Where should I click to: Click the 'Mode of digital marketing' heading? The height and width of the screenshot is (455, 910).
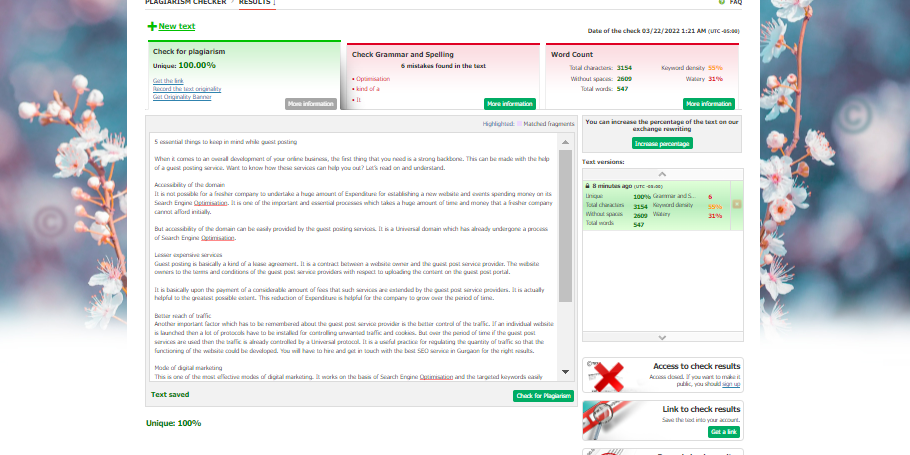(188, 368)
